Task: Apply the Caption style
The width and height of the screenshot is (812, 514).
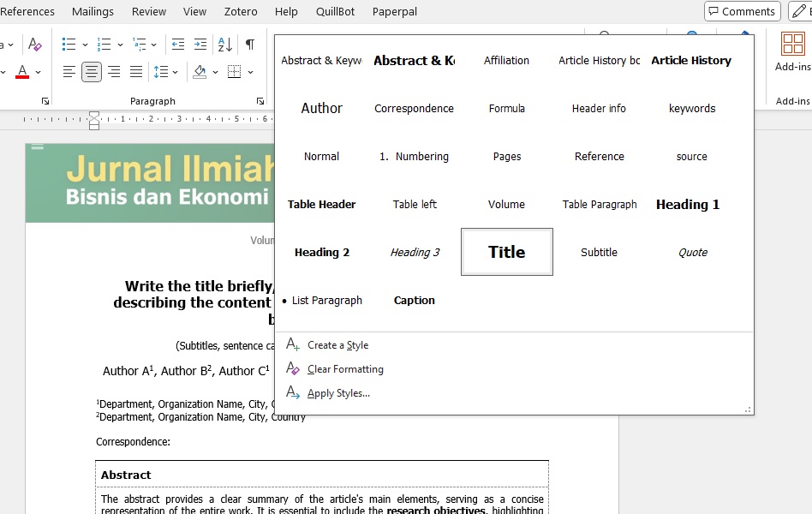Action: 415,301
